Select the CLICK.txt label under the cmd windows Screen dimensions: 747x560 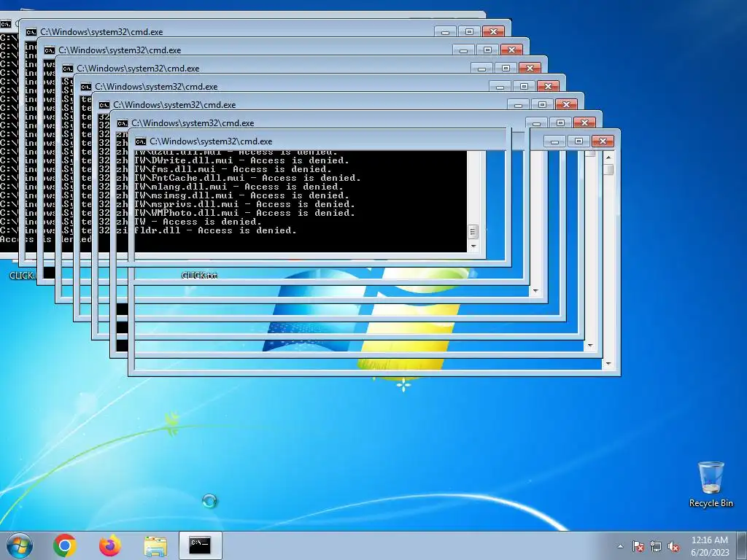[199, 275]
